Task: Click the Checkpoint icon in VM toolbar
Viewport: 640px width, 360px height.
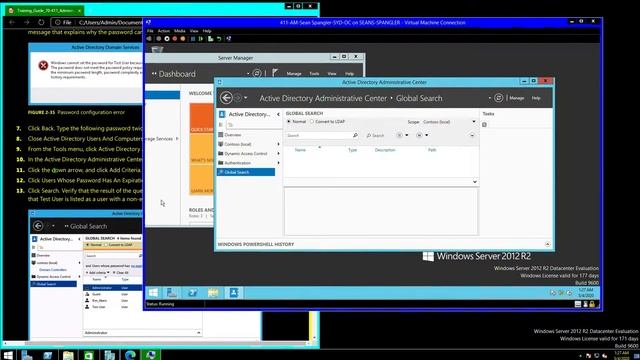Action: pos(211,39)
